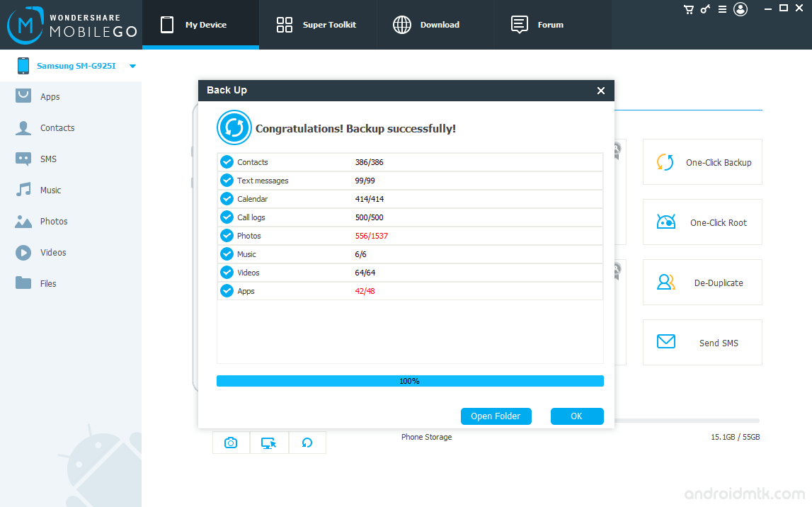The image size is (812, 507).
Task: Click the screen mirror display icon
Action: click(x=269, y=443)
